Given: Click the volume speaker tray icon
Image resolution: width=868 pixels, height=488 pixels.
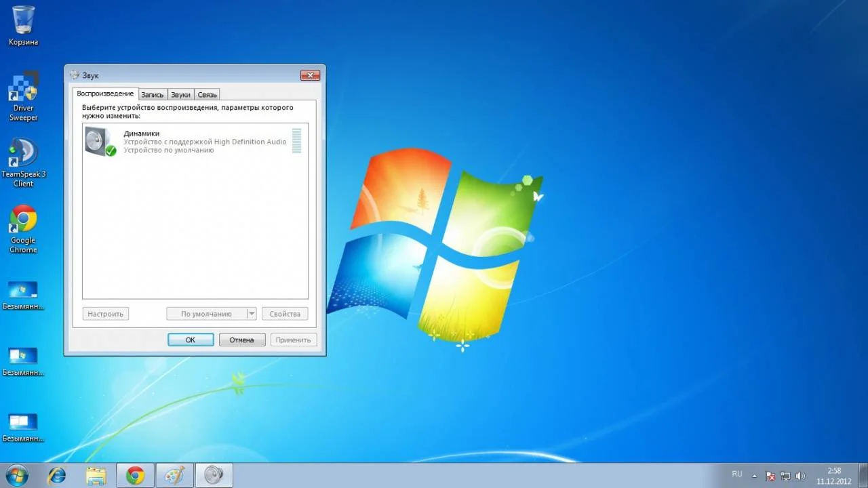Looking at the screenshot, I should (x=801, y=476).
